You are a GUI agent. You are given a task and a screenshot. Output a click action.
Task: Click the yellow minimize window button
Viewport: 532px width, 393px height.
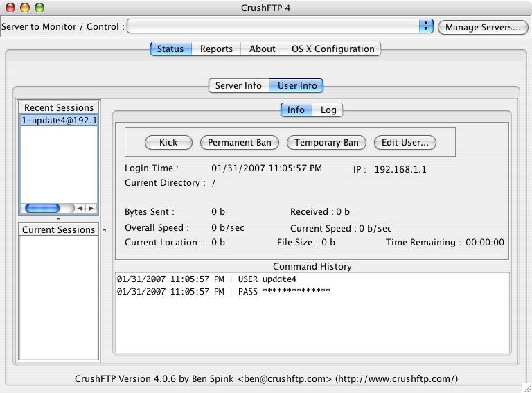(x=25, y=8)
